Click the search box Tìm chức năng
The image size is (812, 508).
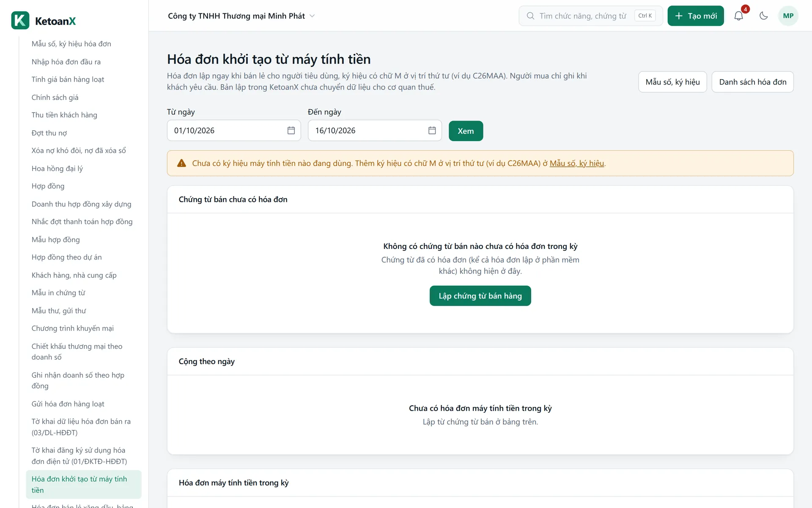[590, 16]
